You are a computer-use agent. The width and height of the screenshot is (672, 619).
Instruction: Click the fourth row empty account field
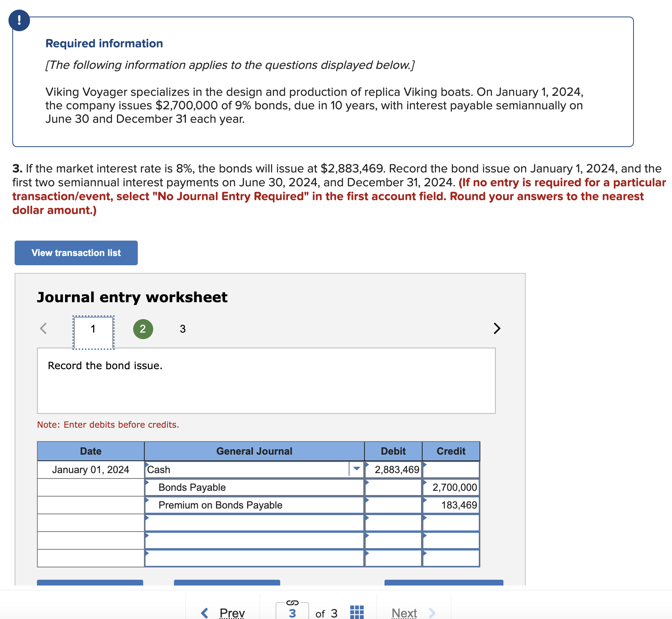254,523
